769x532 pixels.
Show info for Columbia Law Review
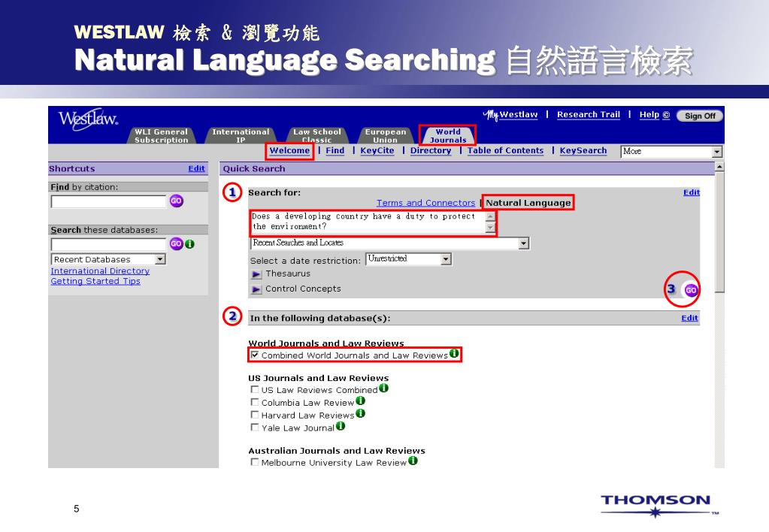361,401
